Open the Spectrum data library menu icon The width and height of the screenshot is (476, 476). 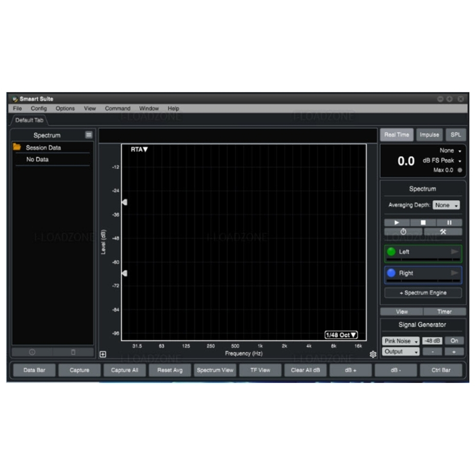pyautogui.click(x=89, y=135)
